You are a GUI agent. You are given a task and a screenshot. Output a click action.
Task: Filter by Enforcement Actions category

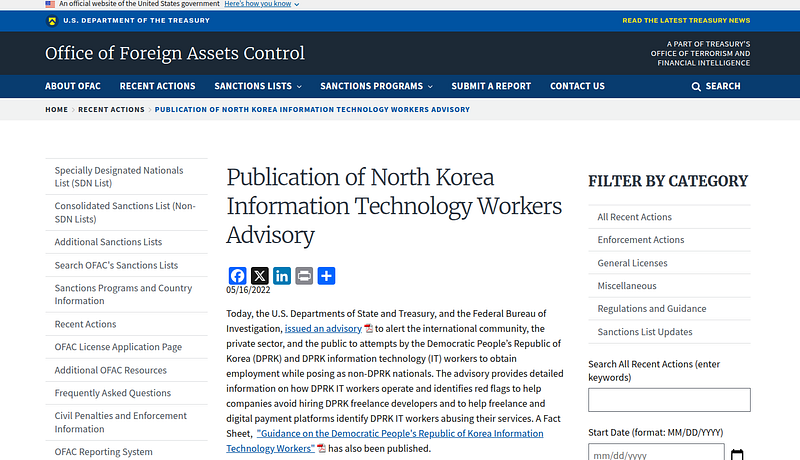tap(669, 240)
